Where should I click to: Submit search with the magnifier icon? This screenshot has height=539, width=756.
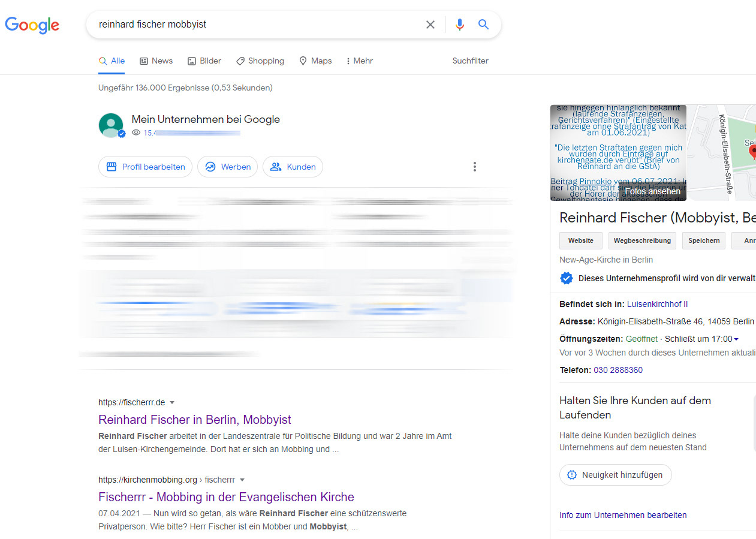point(484,25)
